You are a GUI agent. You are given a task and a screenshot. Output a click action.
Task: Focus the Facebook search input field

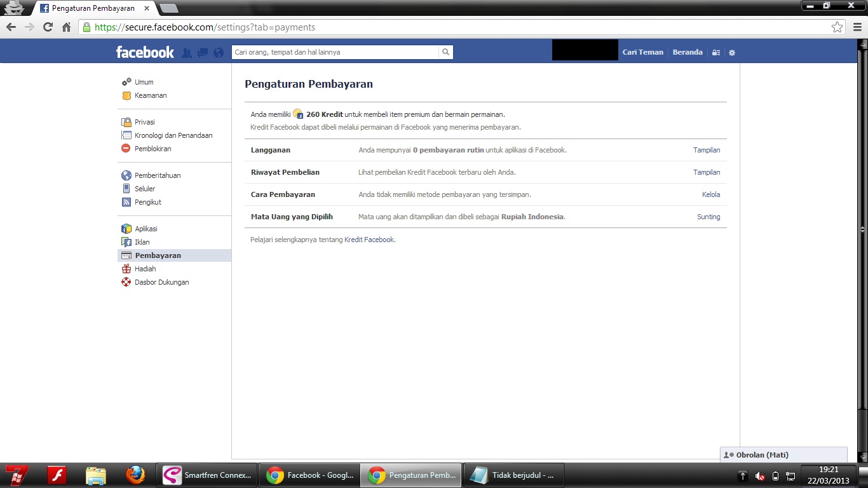pos(335,52)
